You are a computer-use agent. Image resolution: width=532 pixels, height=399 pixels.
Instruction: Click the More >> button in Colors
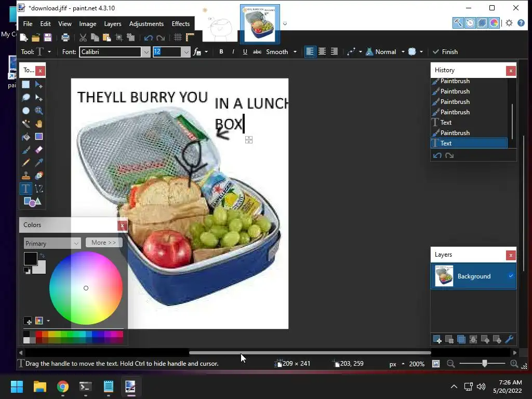(x=104, y=243)
